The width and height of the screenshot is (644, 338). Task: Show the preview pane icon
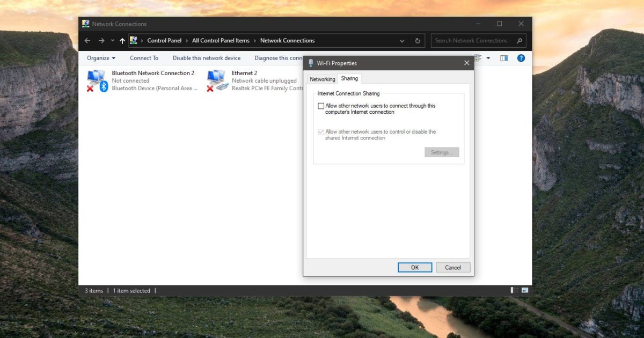[x=504, y=58]
